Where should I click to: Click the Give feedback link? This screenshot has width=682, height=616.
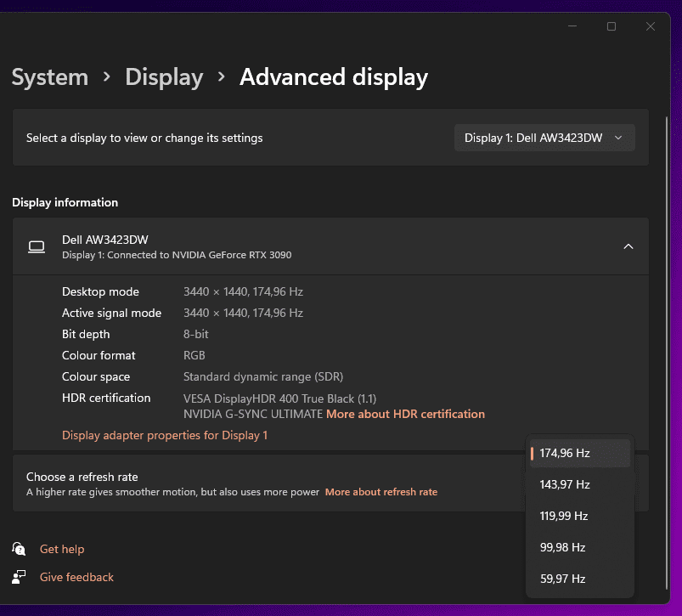pyautogui.click(x=76, y=577)
